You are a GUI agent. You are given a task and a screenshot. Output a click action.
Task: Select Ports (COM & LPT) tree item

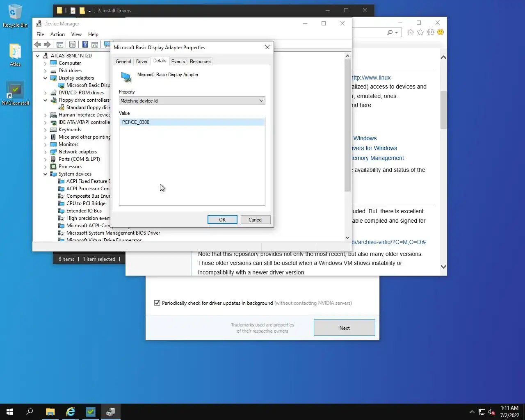79,159
